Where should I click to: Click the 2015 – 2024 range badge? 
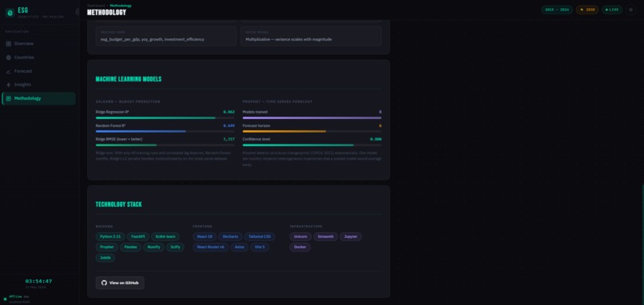coord(557,10)
